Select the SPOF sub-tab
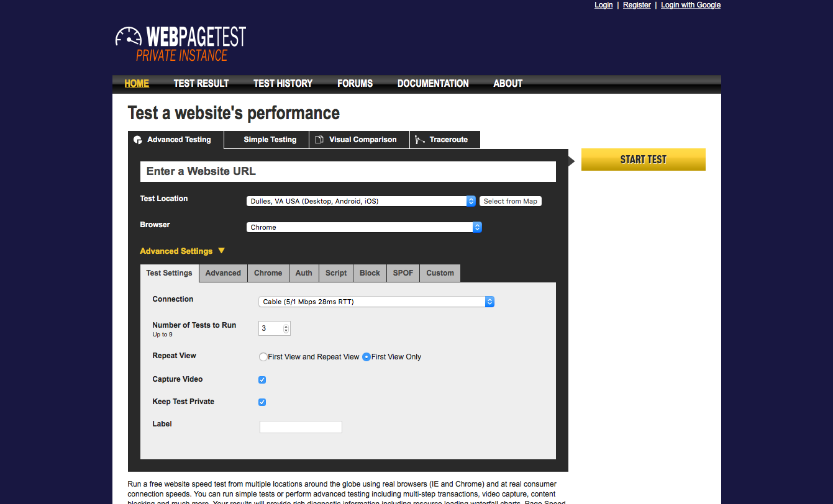Screen dimensions: 833x504 pos(403,273)
